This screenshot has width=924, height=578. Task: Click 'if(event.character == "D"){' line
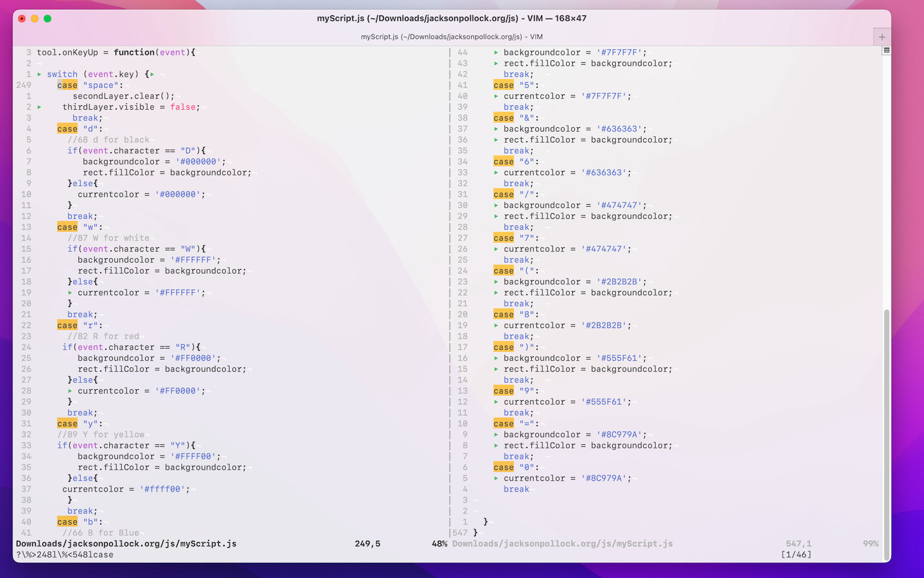(x=137, y=150)
